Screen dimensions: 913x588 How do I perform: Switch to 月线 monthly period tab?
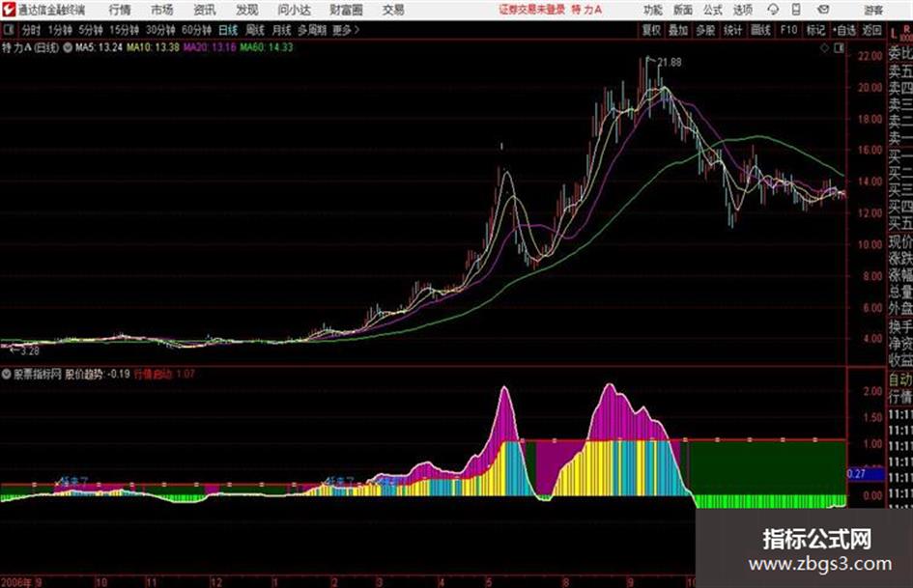[x=281, y=30]
